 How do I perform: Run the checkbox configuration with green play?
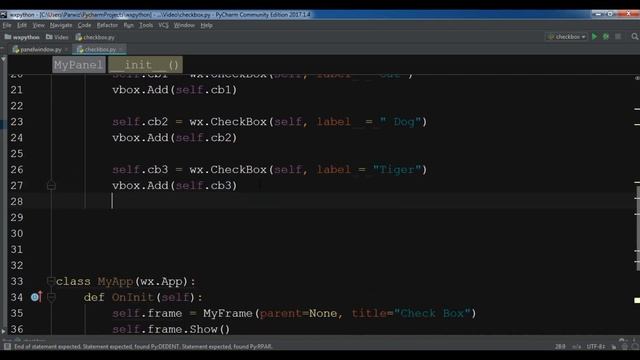coord(594,37)
